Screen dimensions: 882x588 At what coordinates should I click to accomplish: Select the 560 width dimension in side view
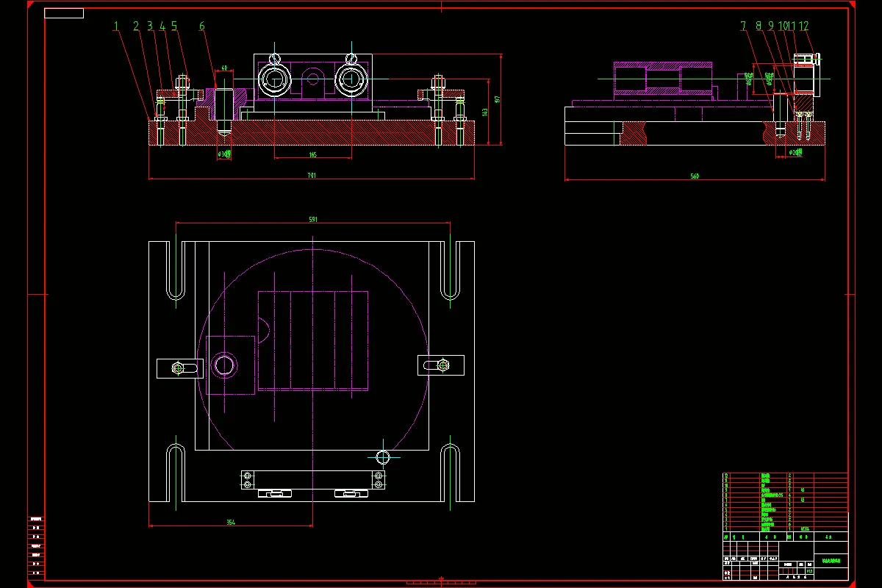click(x=695, y=176)
